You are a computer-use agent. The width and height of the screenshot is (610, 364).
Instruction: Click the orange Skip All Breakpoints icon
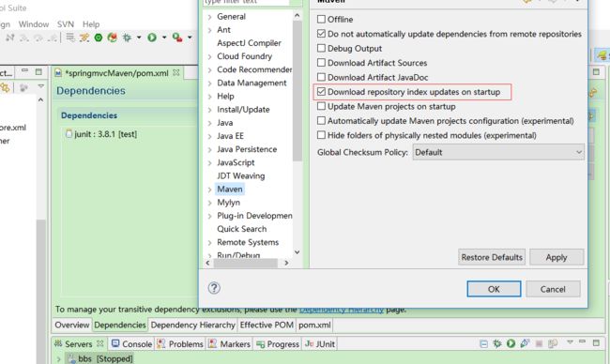(84, 38)
